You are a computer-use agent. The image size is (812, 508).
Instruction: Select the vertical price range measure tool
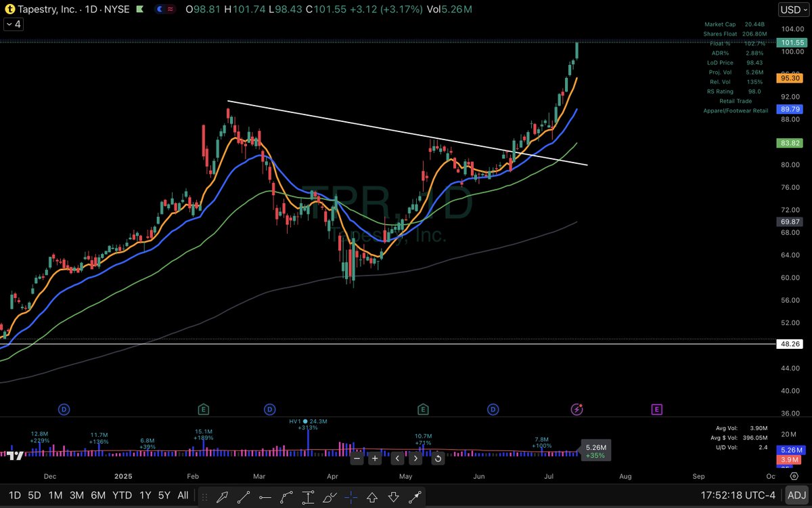[x=308, y=496]
